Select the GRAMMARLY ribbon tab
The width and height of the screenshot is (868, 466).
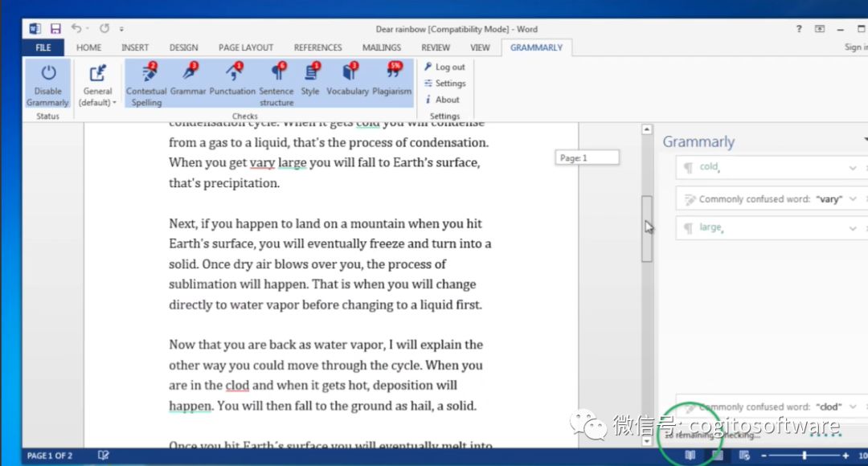(536, 47)
